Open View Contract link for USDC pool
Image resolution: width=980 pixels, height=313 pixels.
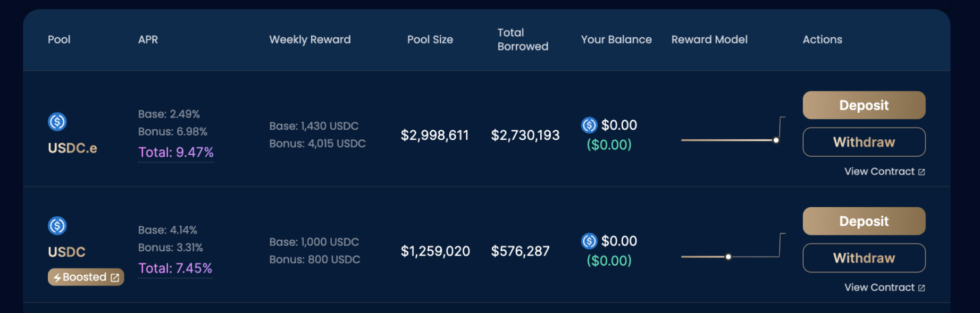(x=879, y=287)
